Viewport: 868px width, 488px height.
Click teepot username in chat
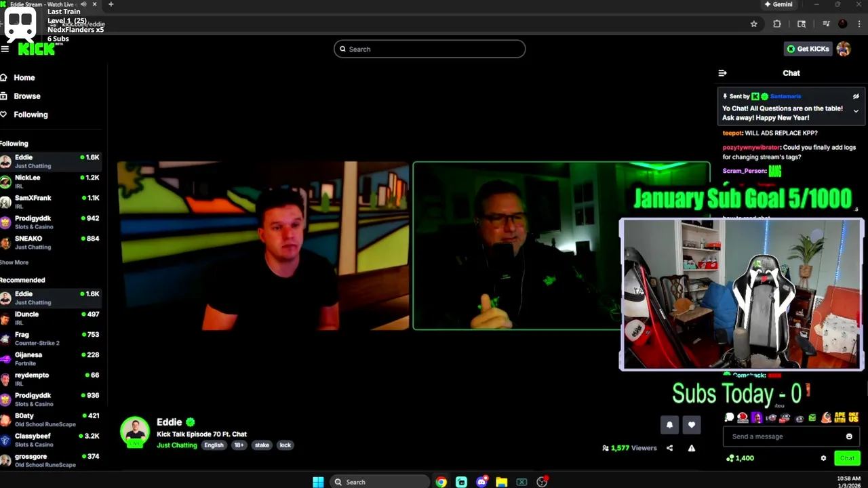[732, 133]
